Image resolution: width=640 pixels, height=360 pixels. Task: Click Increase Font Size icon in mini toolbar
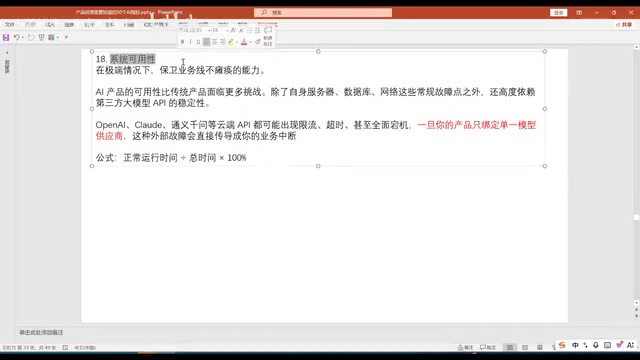click(233, 31)
